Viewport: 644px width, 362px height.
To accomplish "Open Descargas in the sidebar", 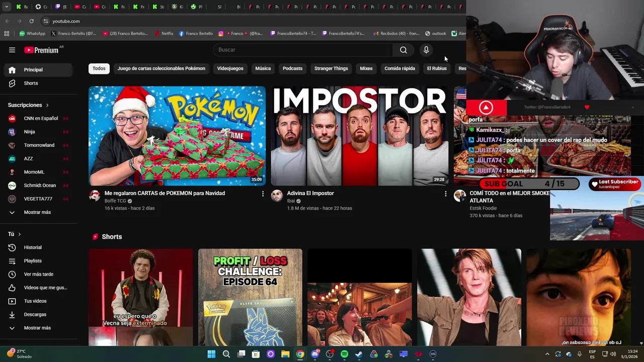I will (x=39, y=314).
